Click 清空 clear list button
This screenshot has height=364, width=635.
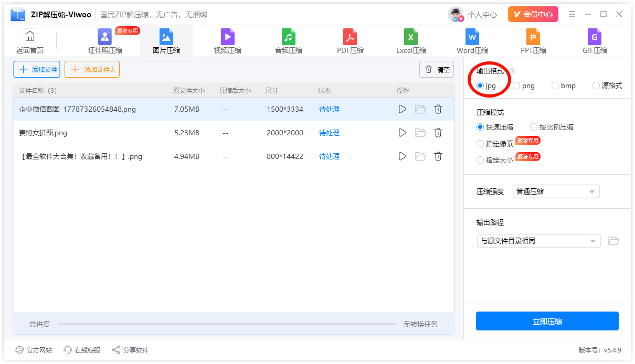click(437, 69)
